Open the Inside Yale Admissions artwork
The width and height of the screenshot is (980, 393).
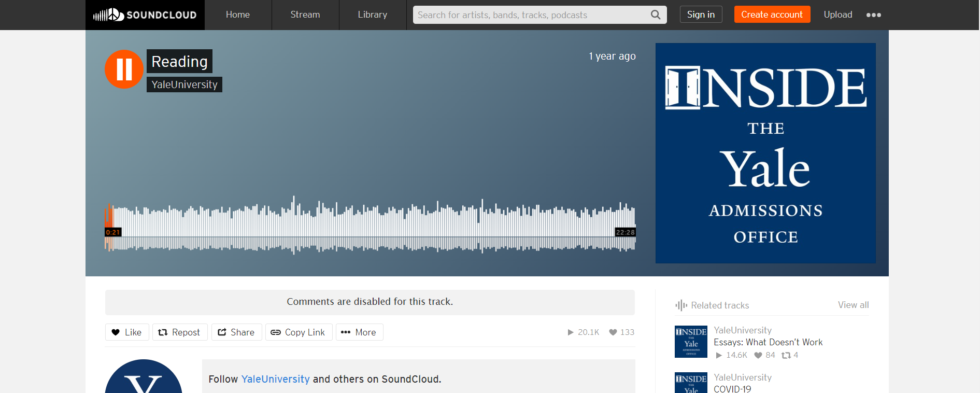coord(765,153)
